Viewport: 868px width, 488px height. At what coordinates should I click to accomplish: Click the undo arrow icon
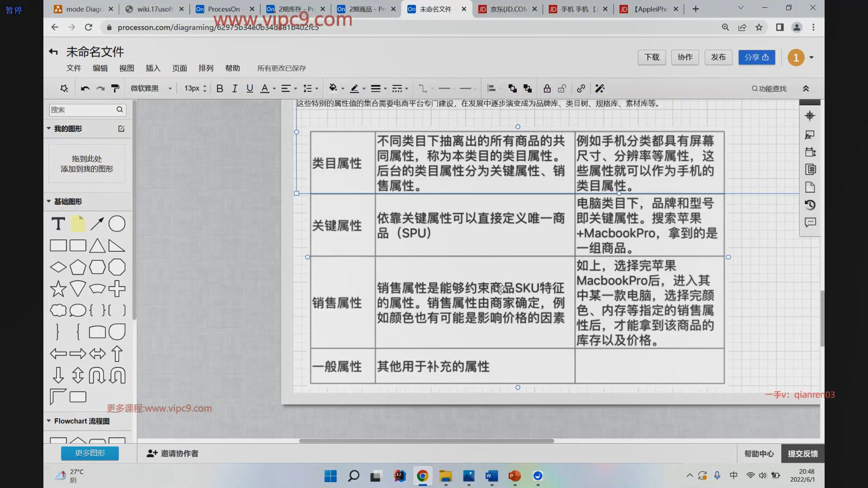tap(85, 89)
